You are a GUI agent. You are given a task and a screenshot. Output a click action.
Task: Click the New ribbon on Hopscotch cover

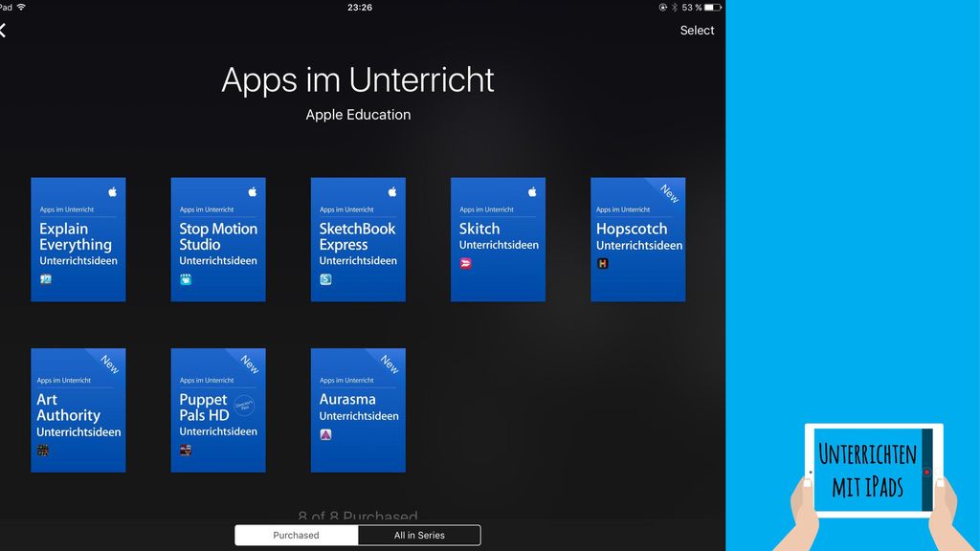click(669, 193)
